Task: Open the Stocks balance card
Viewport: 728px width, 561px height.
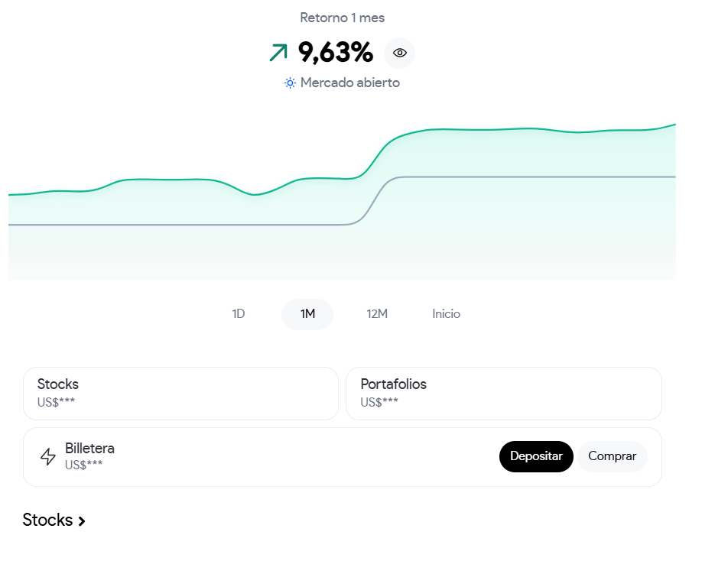Action: 180,393
